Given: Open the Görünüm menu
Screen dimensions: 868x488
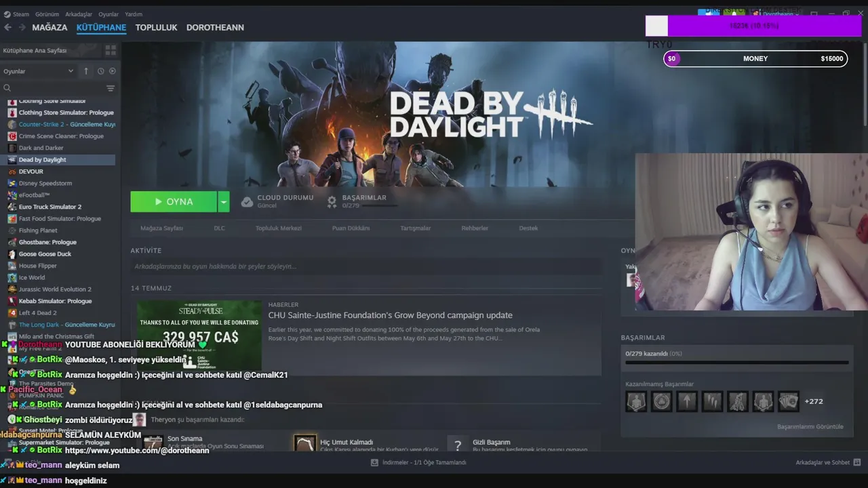Looking at the screenshot, I should tap(47, 14).
